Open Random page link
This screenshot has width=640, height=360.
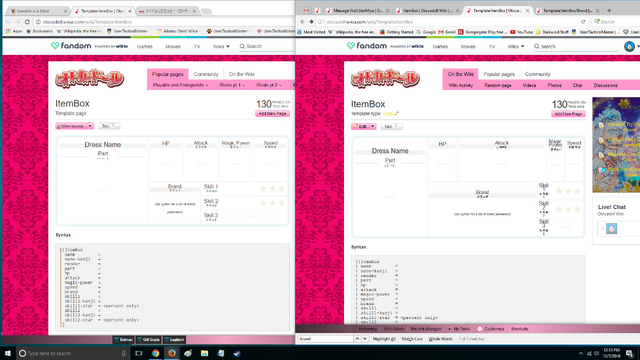point(498,85)
